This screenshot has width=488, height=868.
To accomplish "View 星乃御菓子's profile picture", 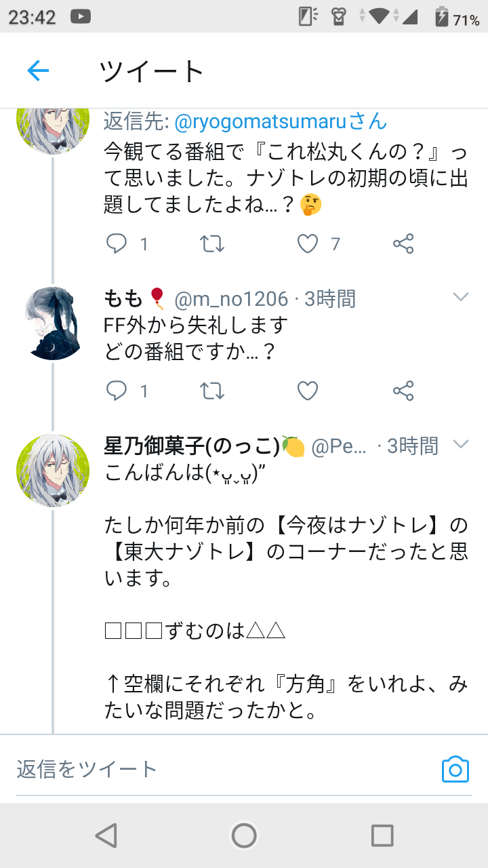I will pos(53,470).
